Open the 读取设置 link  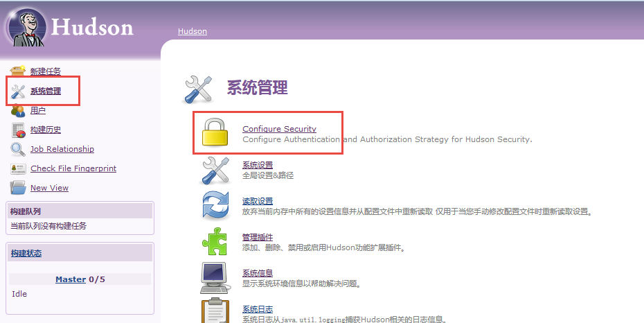pos(258,201)
